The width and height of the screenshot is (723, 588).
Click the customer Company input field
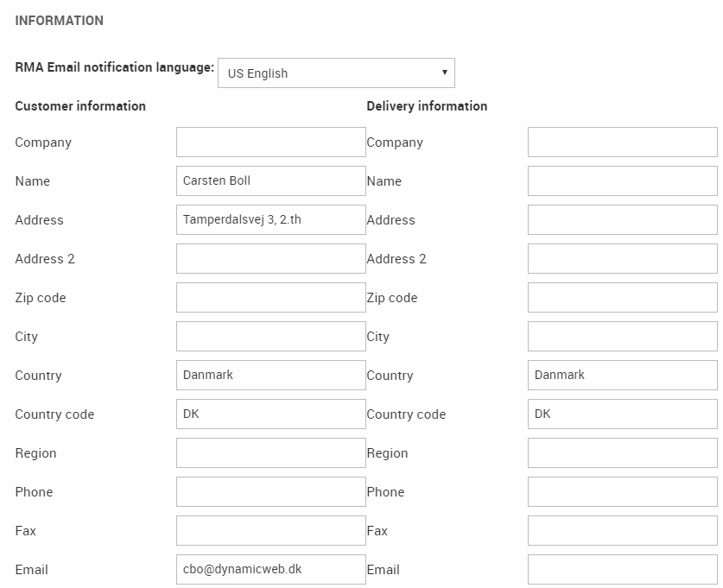coord(270,142)
